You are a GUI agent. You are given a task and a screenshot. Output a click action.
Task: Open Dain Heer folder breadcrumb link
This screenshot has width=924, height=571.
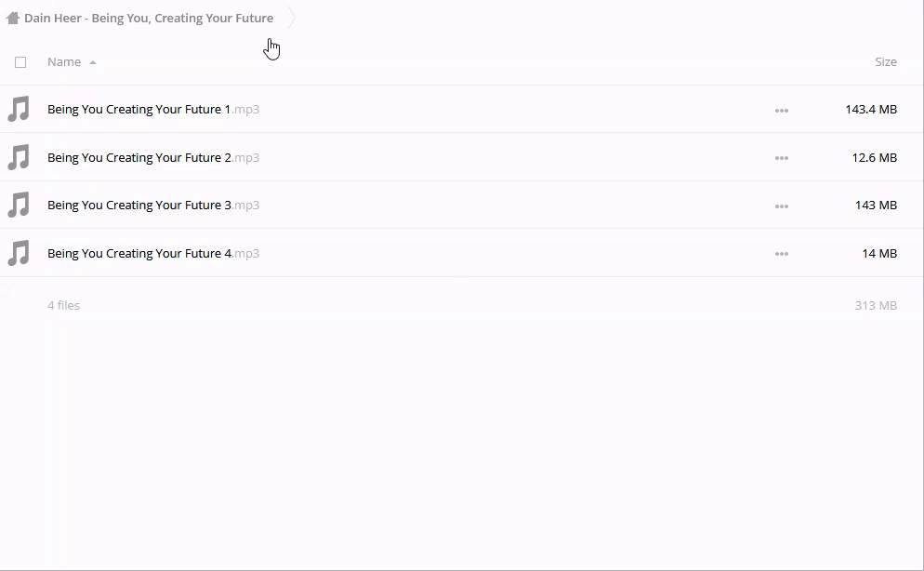pos(149,18)
